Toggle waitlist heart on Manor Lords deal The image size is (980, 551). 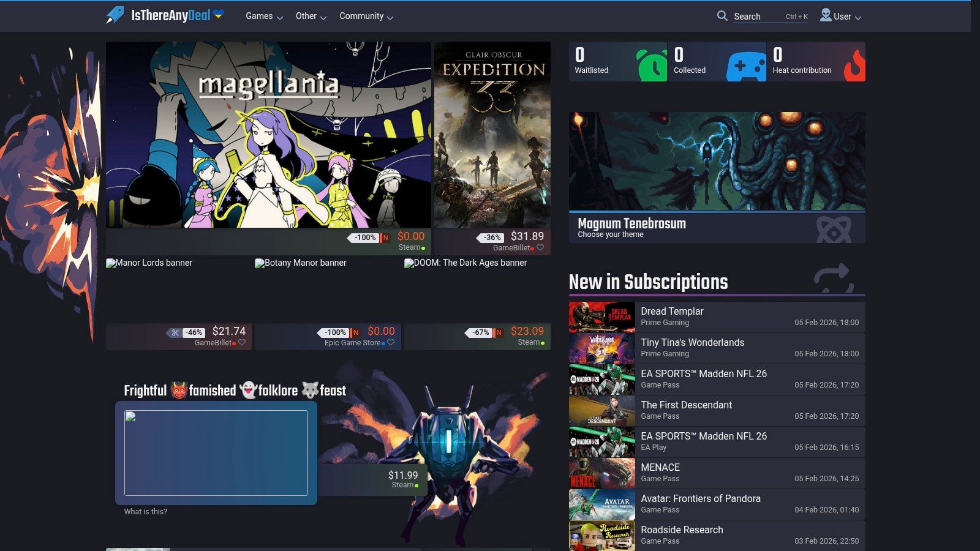tap(242, 343)
